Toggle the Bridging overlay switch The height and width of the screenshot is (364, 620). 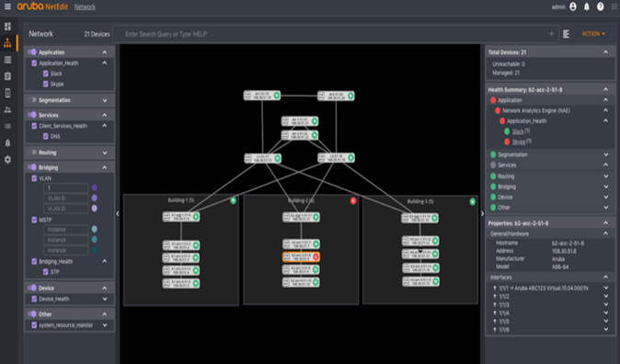(x=32, y=167)
